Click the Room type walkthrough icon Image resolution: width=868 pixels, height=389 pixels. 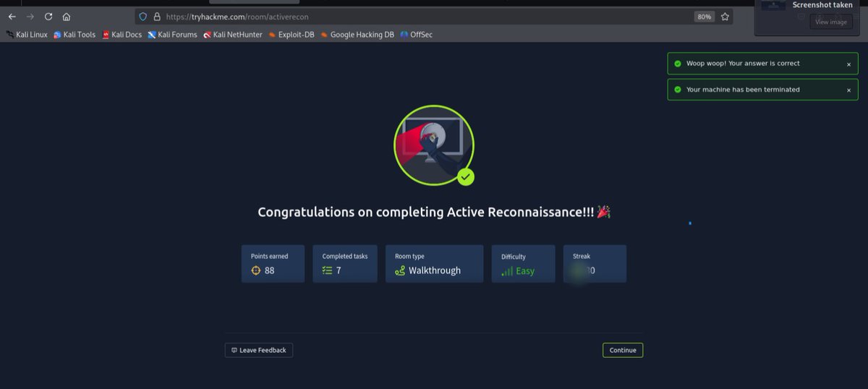click(x=400, y=270)
